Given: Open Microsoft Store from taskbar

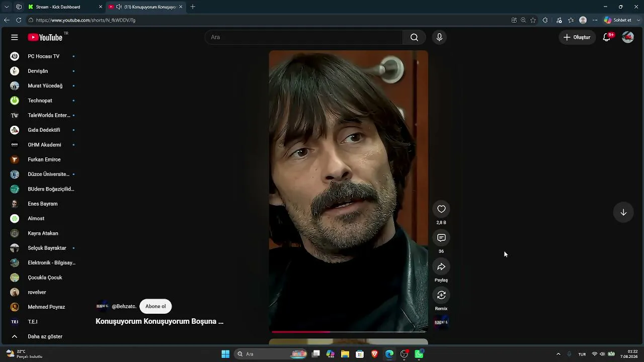Looking at the screenshot, I should point(360,354).
